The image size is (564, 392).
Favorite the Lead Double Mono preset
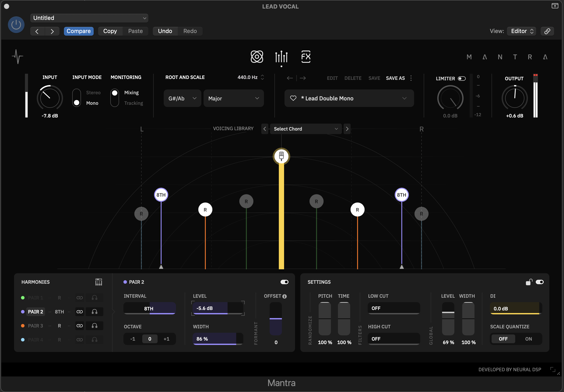(x=293, y=98)
